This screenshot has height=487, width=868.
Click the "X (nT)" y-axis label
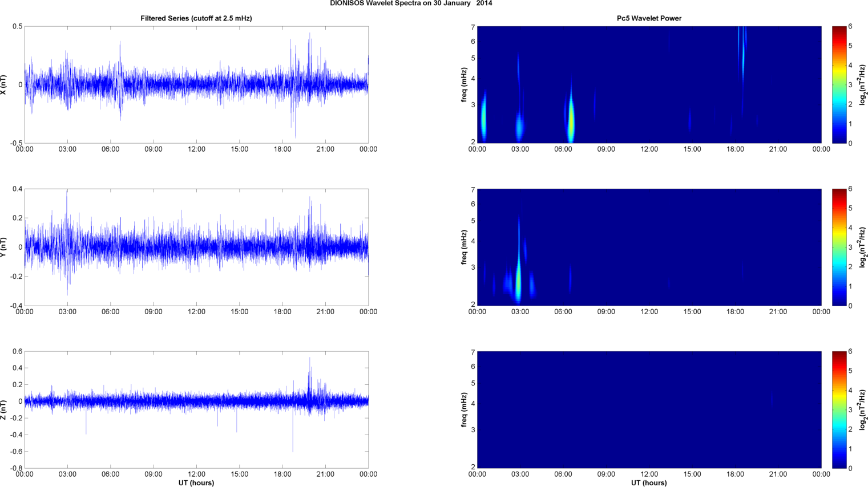pos(4,85)
